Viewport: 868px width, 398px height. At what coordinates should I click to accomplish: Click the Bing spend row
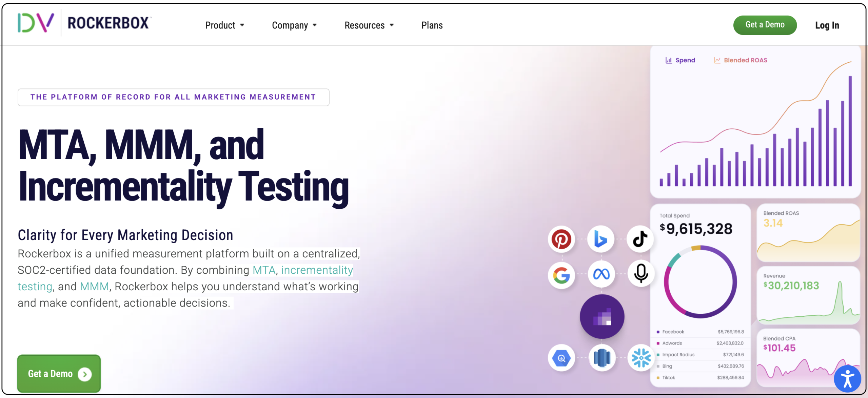point(701,366)
